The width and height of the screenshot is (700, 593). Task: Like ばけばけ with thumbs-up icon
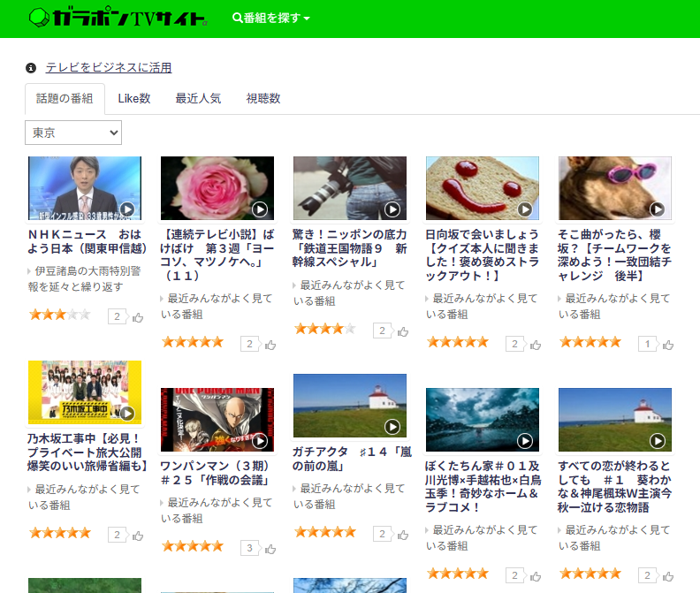click(270, 346)
